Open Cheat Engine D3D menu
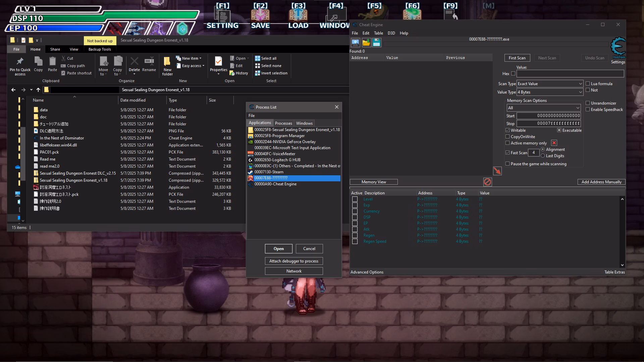 pos(391,33)
